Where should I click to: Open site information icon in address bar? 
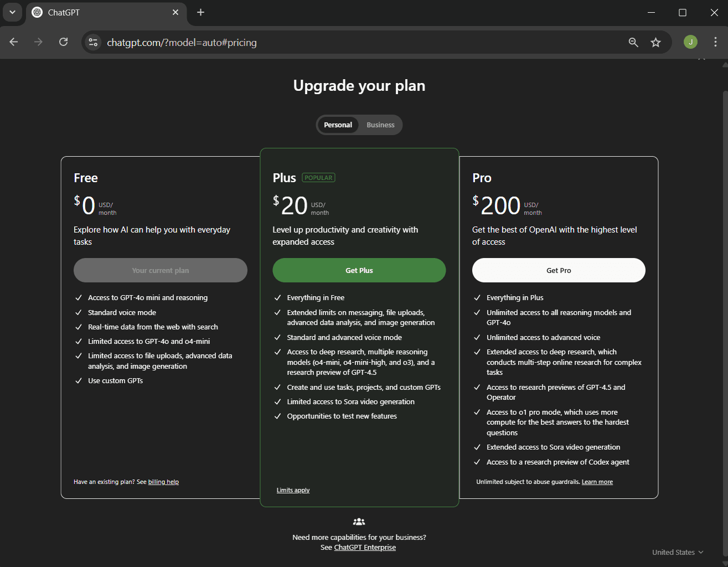coord(93,42)
